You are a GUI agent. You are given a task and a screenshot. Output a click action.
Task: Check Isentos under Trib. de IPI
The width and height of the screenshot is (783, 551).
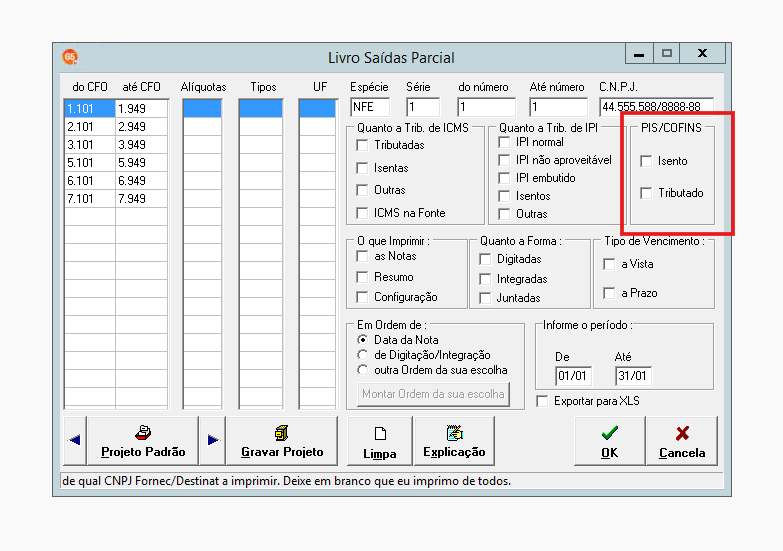tap(504, 196)
